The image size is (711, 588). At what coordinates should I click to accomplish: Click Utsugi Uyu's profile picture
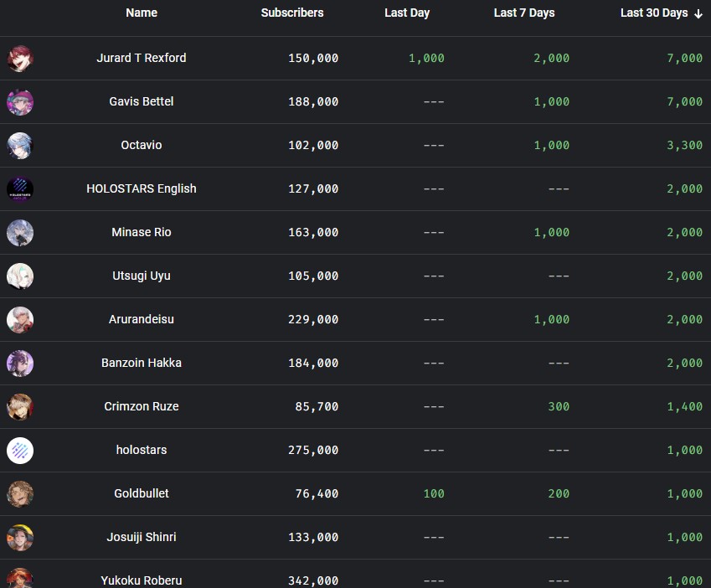tap(20, 276)
